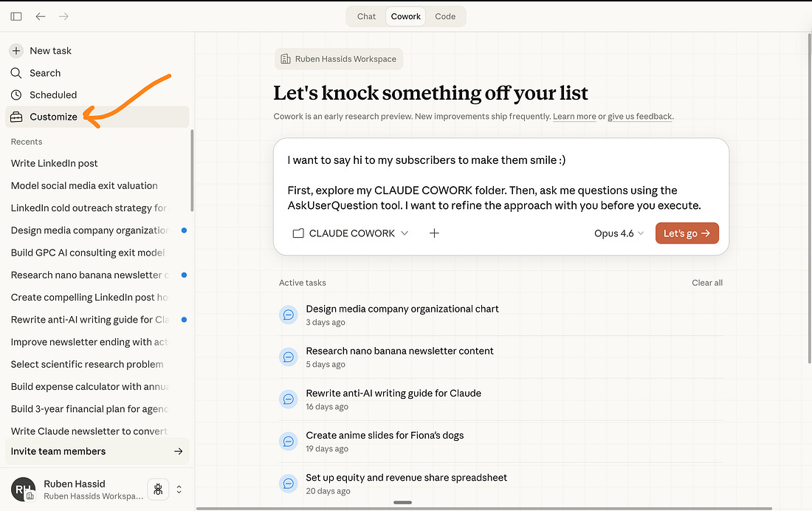Click chat icon for anti-AI writing guide
The height and width of the screenshot is (511, 812).
(x=289, y=399)
